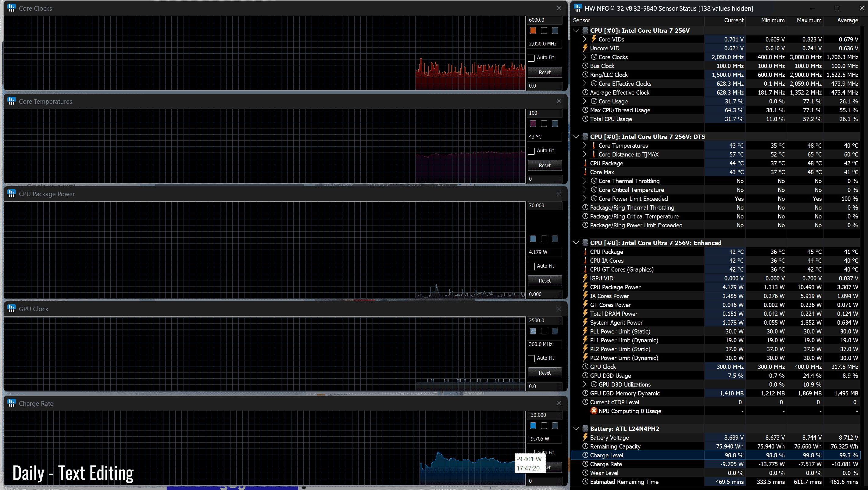Click the orange color swatch in Core Clocks
This screenshot has width=868, height=490.
[533, 31]
